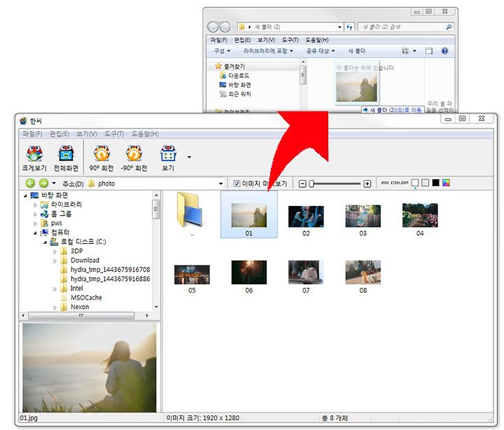Open 파일(F) menu in Explorer window
The width and height of the screenshot is (504, 430).
[x=218, y=40]
